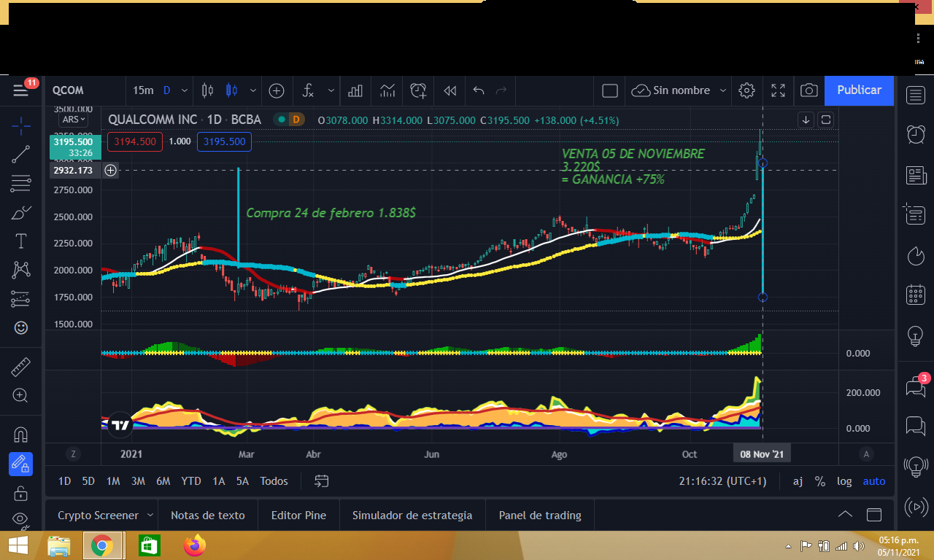Click the sell price 3194.500 button
The image size is (934, 560).
coord(134,141)
